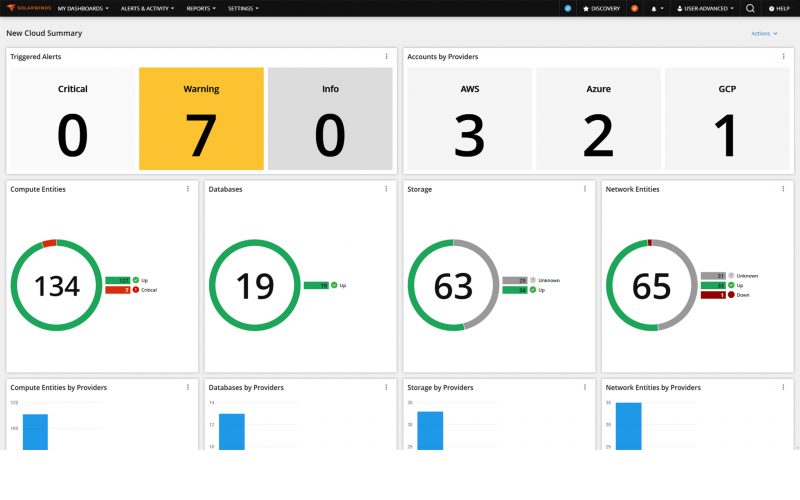Open the Reports menu
The width and height of the screenshot is (800, 500).
201,8
